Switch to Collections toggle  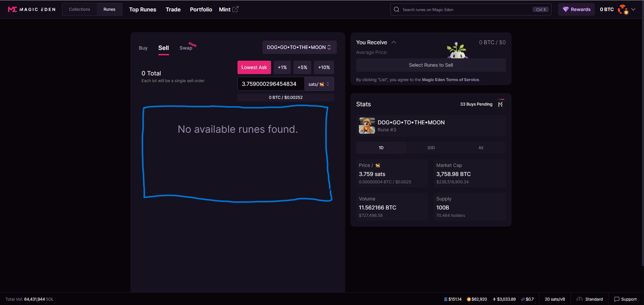pos(79,9)
